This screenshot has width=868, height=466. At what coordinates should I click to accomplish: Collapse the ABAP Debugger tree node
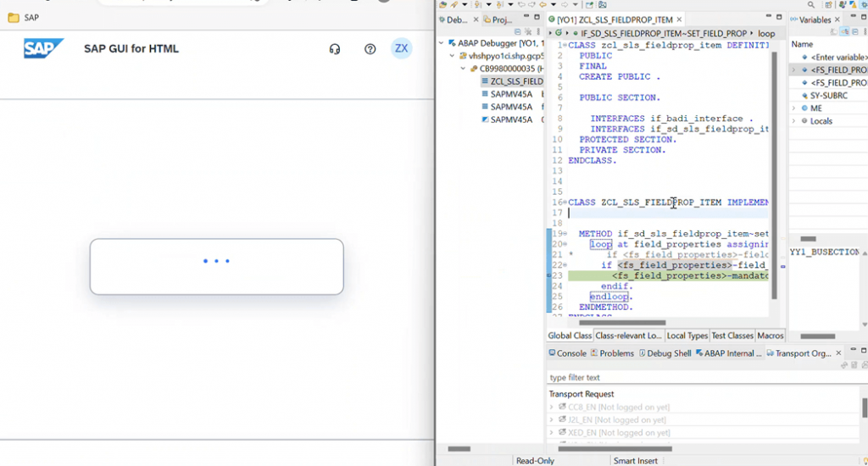[441, 43]
